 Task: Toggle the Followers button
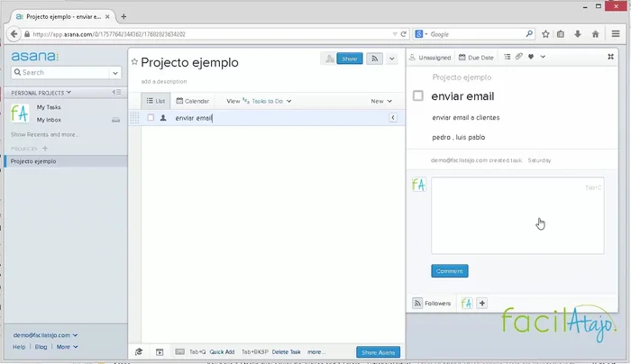pyautogui.click(x=432, y=303)
